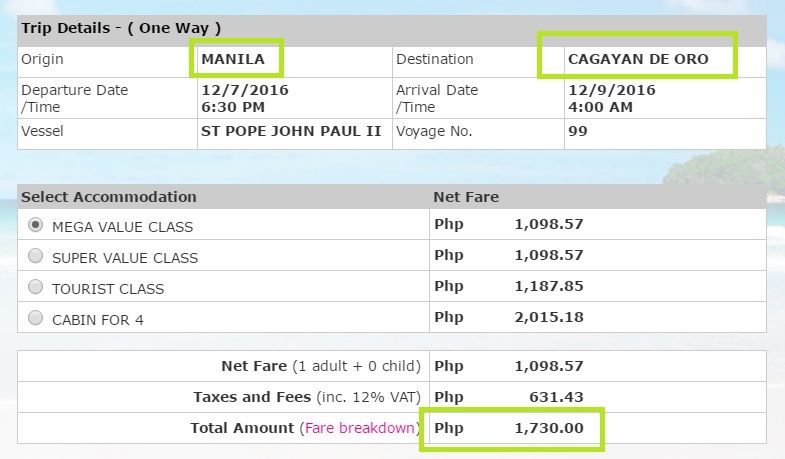Click the arrival date 12/9/2016
The width and height of the screenshot is (785, 459).
pos(612,90)
